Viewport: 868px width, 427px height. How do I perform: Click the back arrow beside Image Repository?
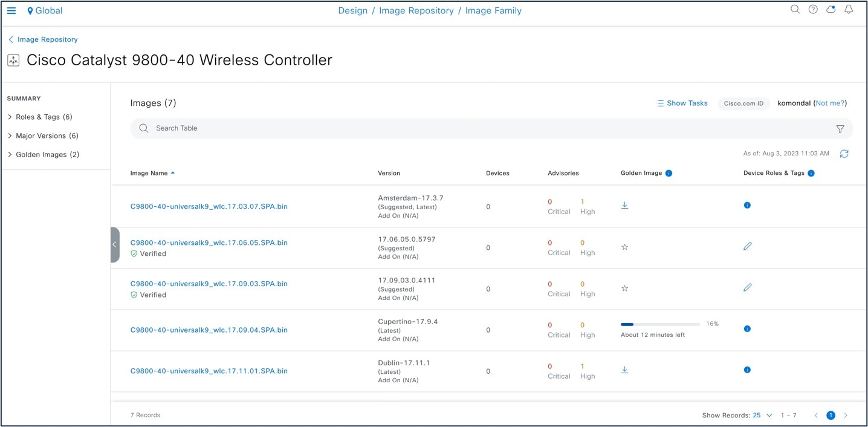(11, 39)
